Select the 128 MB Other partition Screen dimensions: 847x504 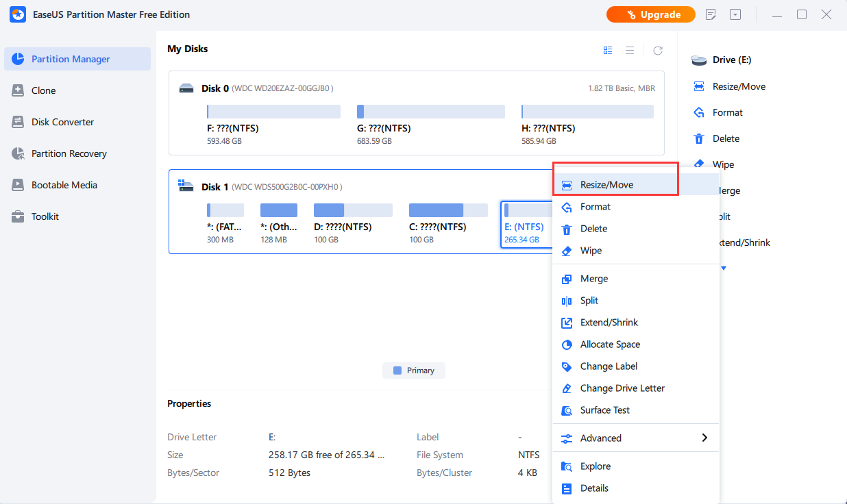[x=279, y=224]
